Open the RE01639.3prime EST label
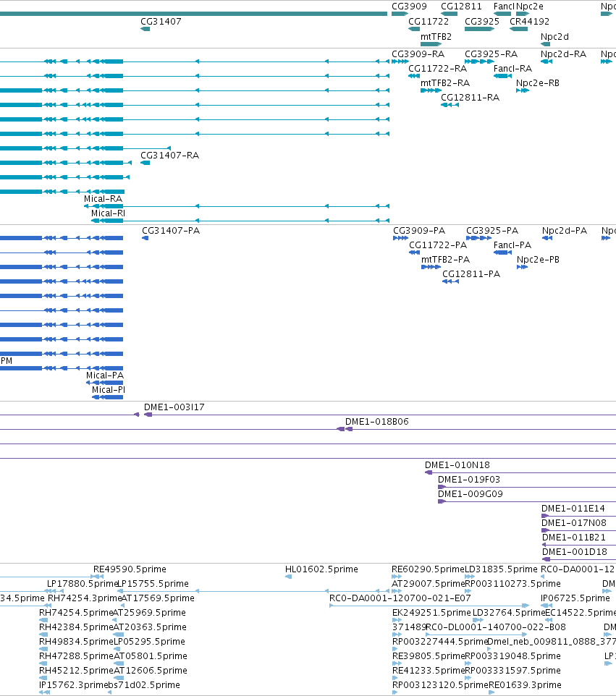Screen dimensions: 616x696 pyautogui.click(x=525, y=685)
